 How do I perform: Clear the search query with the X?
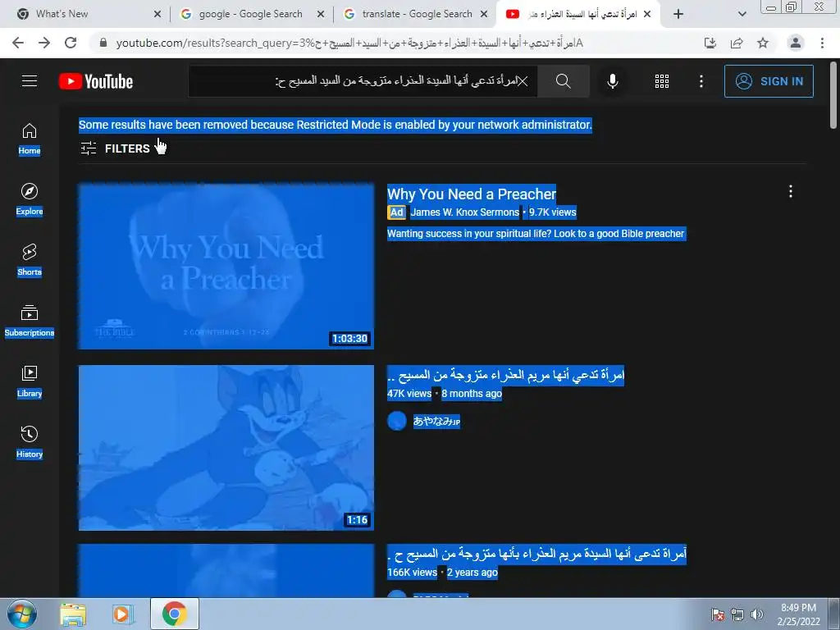523,81
